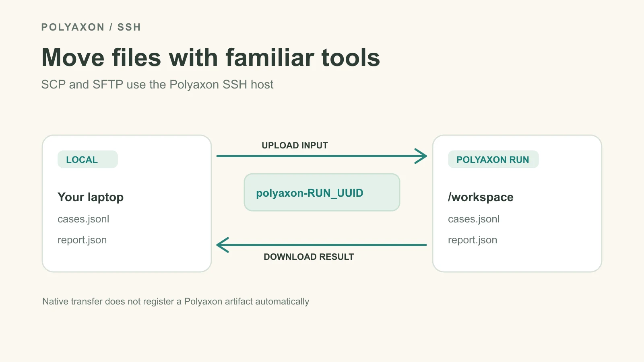Select cases.jsonl under Your laptop
The height and width of the screenshot is (362, 644).
coord(83,219)
